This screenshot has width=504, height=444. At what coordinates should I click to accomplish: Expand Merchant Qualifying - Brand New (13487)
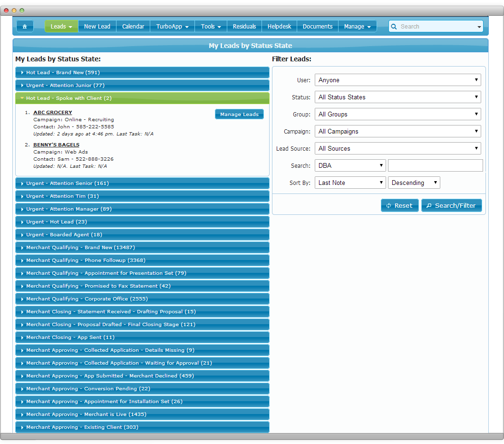142,248
